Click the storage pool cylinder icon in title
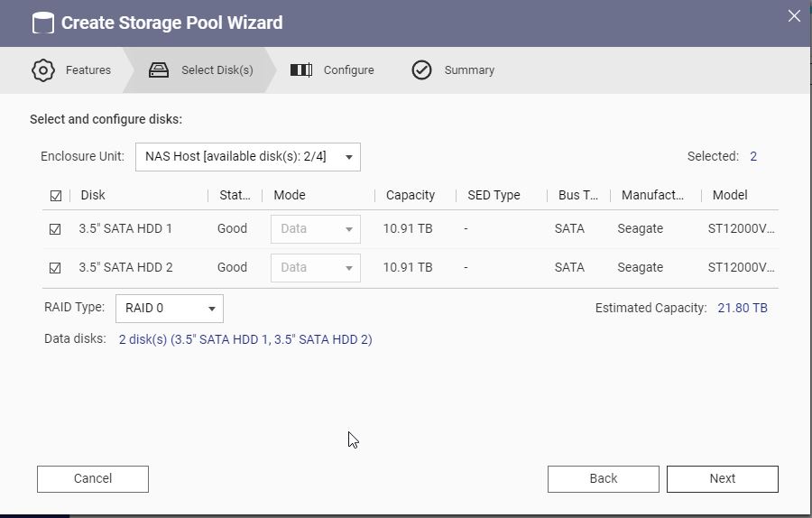The width and height of the screenshot is (812, 518). coord(42,23)
